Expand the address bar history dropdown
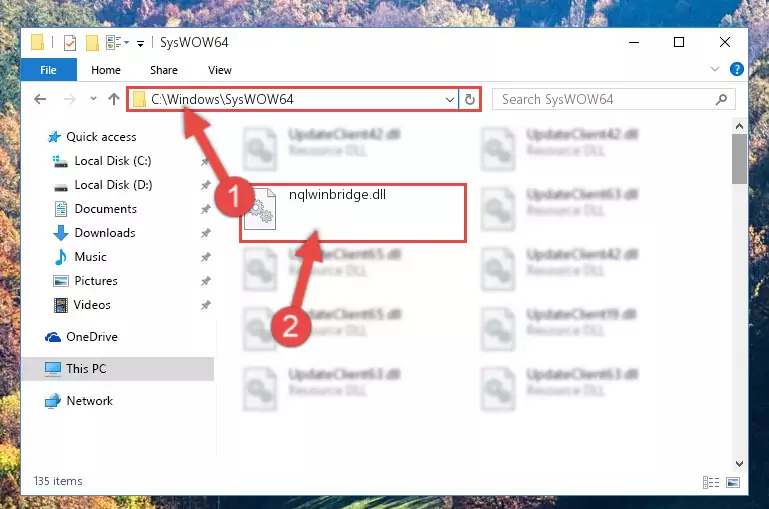 tap(450, 100)
